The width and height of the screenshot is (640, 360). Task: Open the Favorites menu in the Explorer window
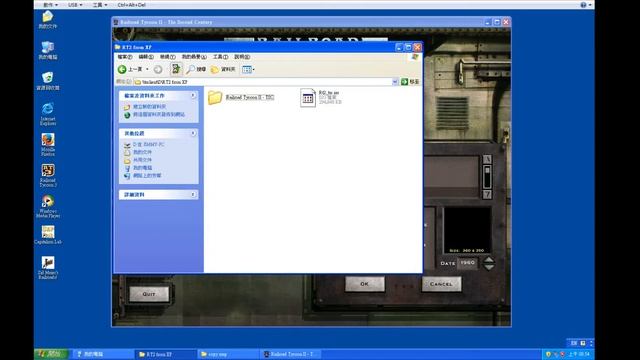194,57
